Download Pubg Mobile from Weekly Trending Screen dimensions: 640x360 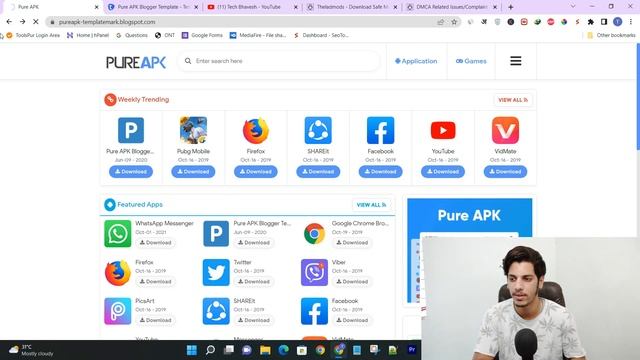(x=193, y=172)
